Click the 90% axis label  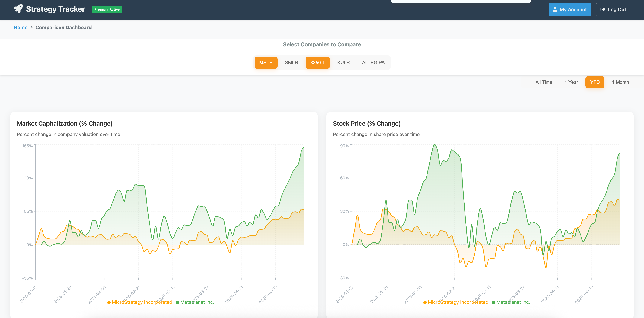pyautogui.click(x=344, y=146)
